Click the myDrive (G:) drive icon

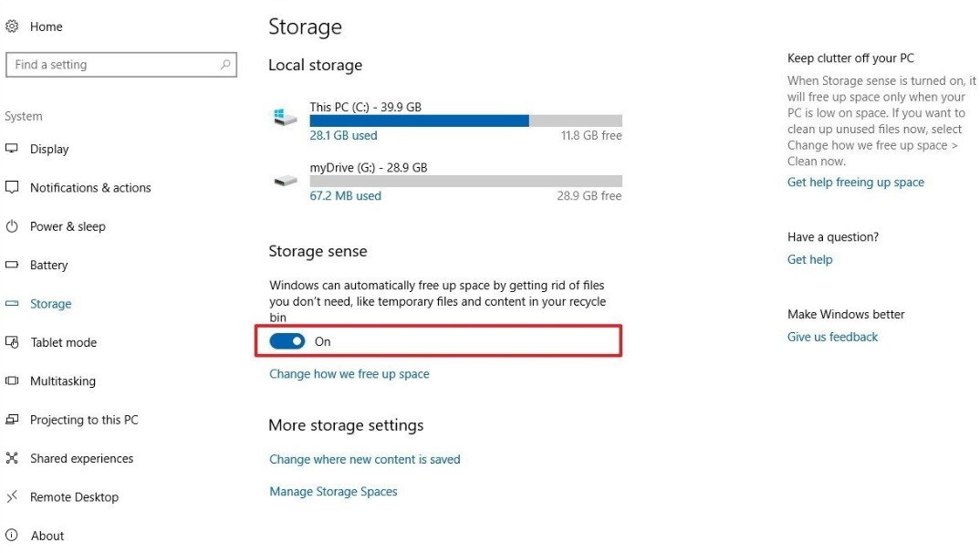click(x=286, y=180)
